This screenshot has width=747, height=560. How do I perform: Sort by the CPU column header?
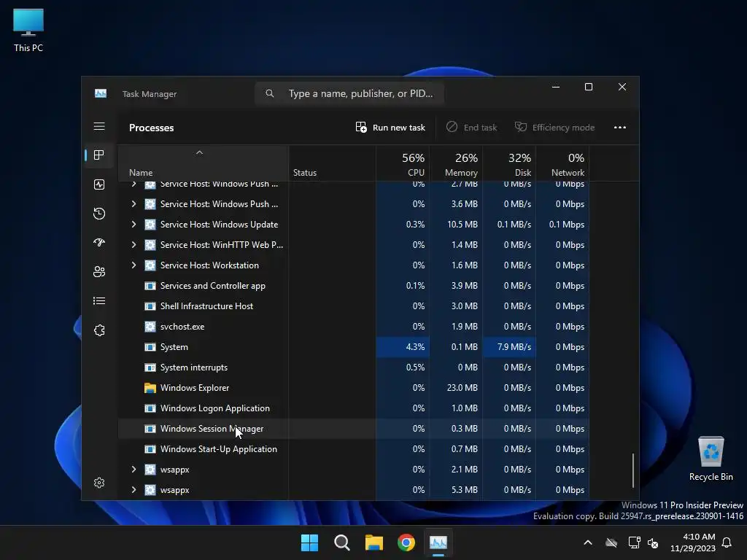tap(403, 163)
